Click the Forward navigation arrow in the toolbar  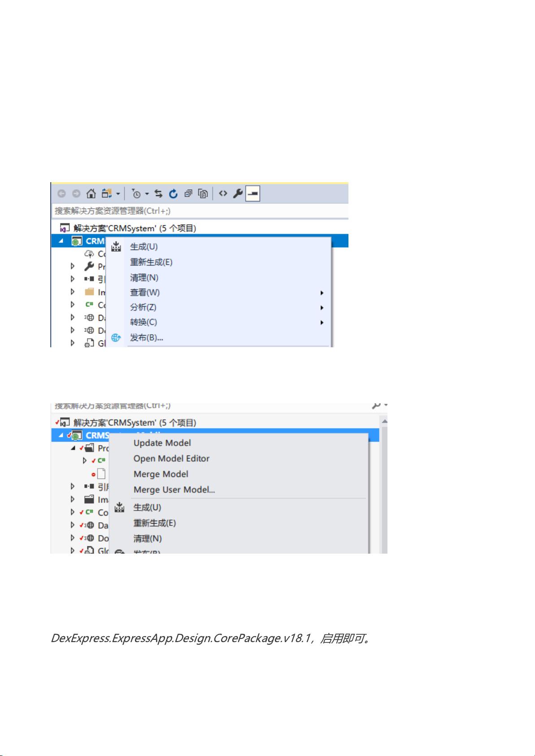tap(76, 194)
